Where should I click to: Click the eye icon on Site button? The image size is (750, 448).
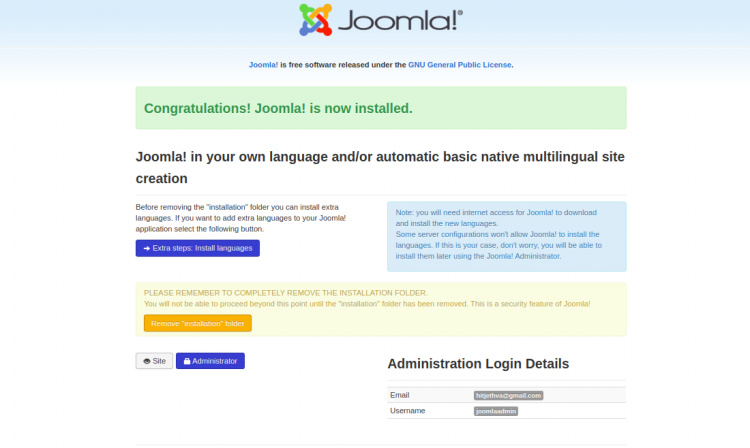pyautogui.click(x=148, y=361)
